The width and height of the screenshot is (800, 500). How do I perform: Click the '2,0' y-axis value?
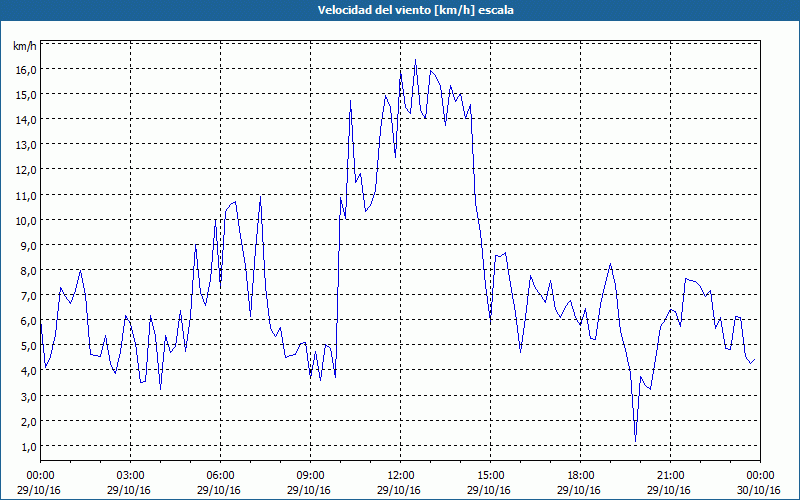point(28,422)
